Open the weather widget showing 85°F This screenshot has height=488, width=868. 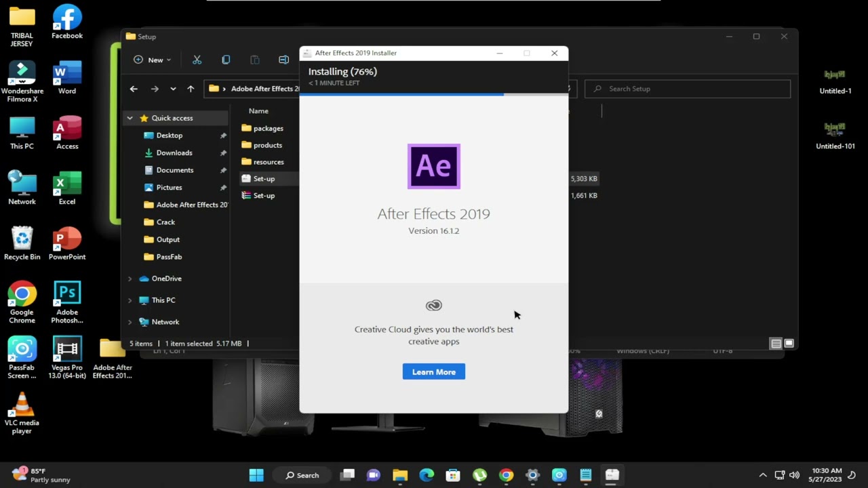[x=42, y=475]
